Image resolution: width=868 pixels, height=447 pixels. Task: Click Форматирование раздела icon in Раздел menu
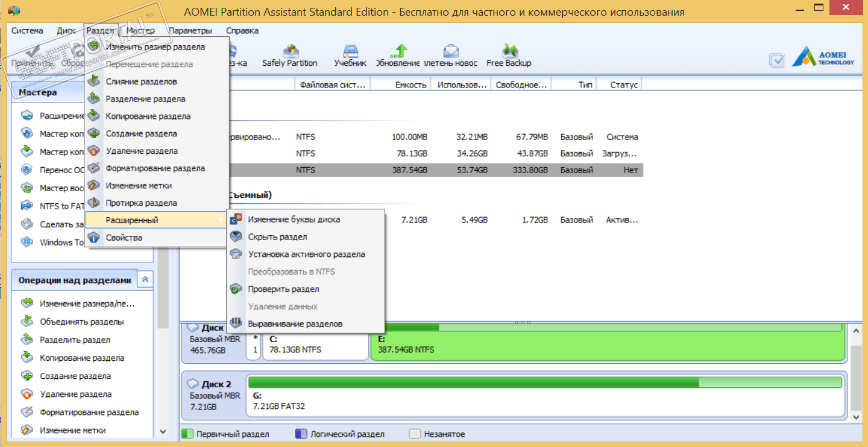point(94,168)
